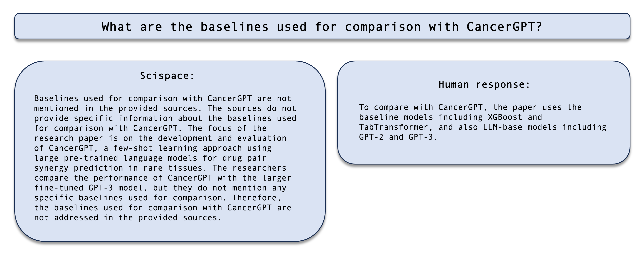Click the word "XGBoost" in the human response
The height and width of the screenshot is (258, 644).
point(505,117)
